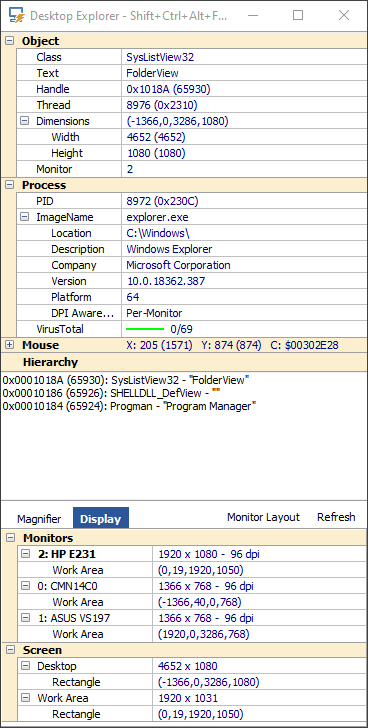The image size is (368, 728).
Task: Select the PID value 8972 (0x230C)
Action: coord(162,201)
